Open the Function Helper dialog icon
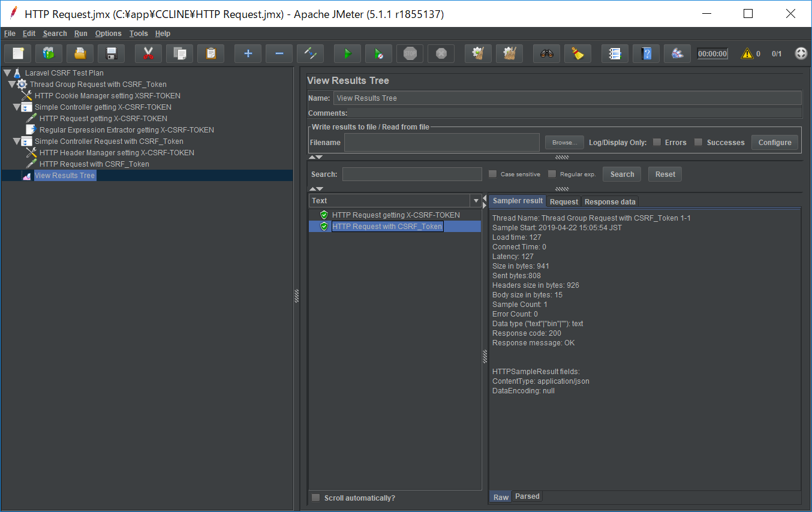The width and height of the screenshot is (812, 512). pyautogui.click(x=615, y=53)
